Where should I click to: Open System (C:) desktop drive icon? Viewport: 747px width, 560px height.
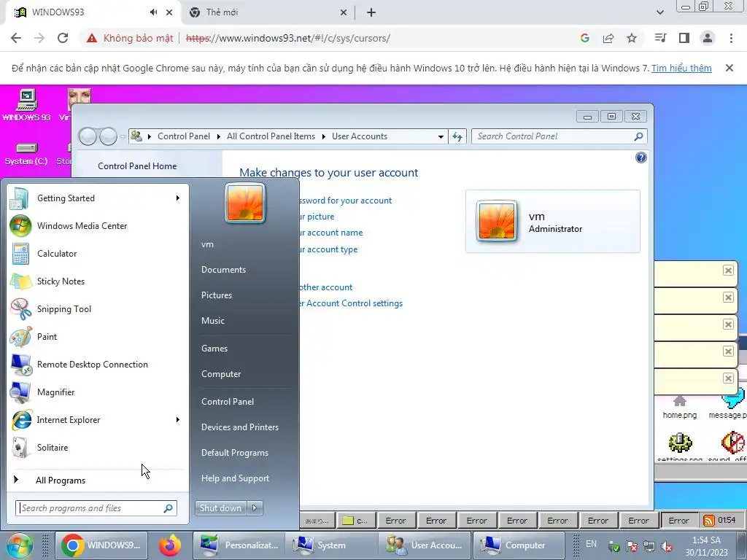point(27,155)
